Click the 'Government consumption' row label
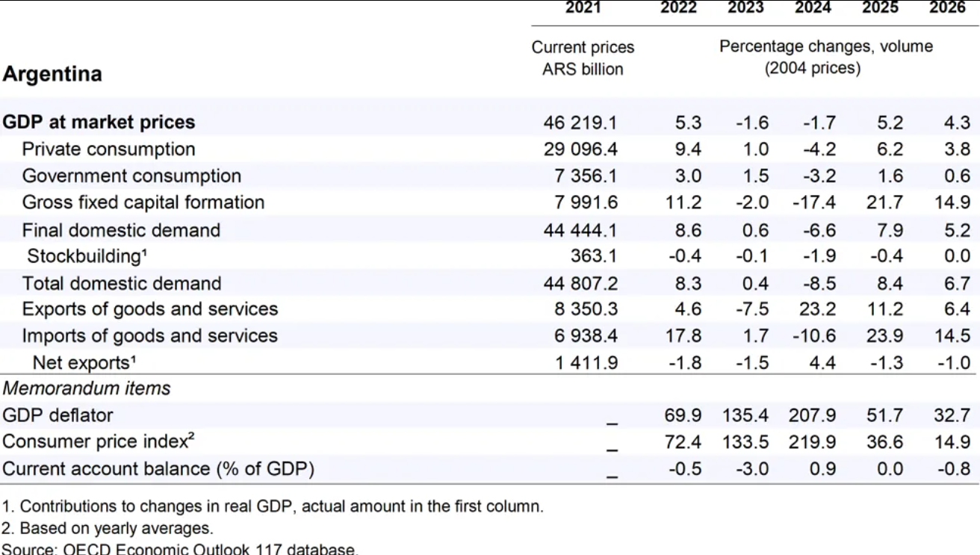The image size is (980, 555). point(131,176)
